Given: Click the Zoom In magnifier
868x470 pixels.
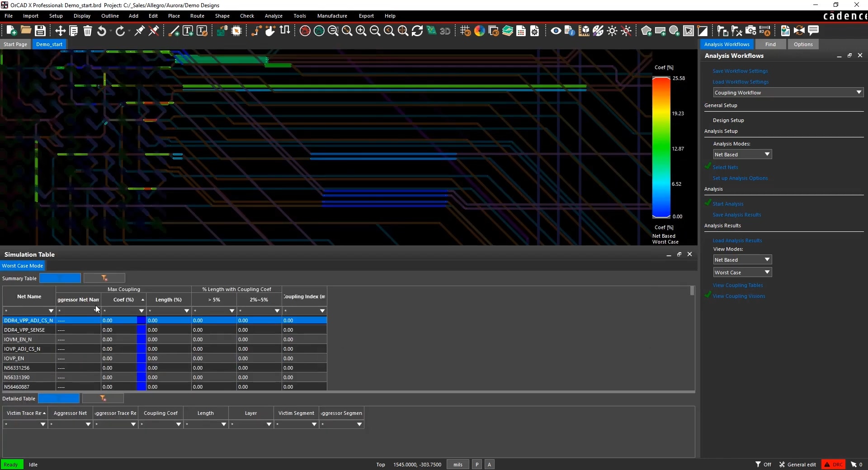Looking at the screenshot, I should 361,31.
